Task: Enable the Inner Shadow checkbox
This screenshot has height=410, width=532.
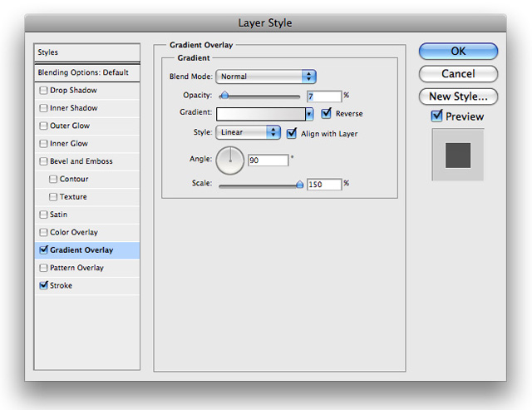Action: (43, 108)
